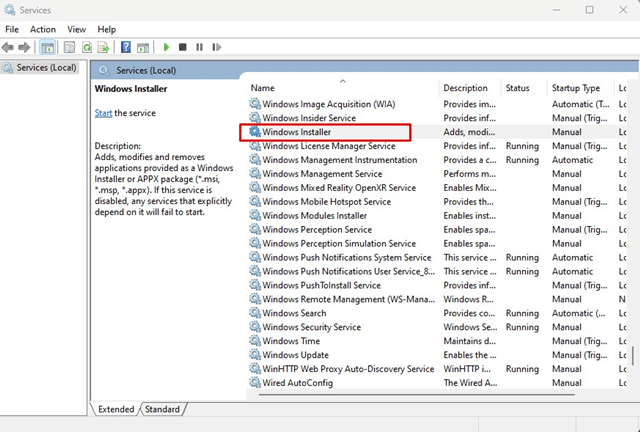The width and height of the screenshot is (640, 432).
Task: Open the View menu
Action: tap(76, 29)
